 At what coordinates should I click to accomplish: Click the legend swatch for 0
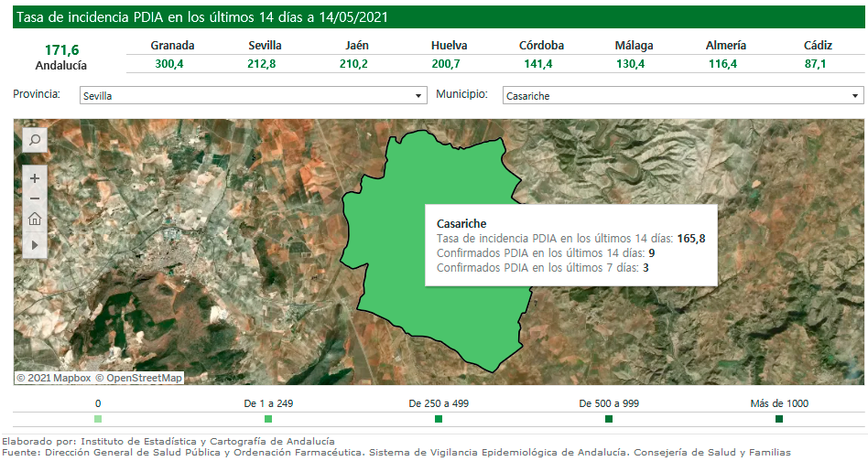coord(98,419)
